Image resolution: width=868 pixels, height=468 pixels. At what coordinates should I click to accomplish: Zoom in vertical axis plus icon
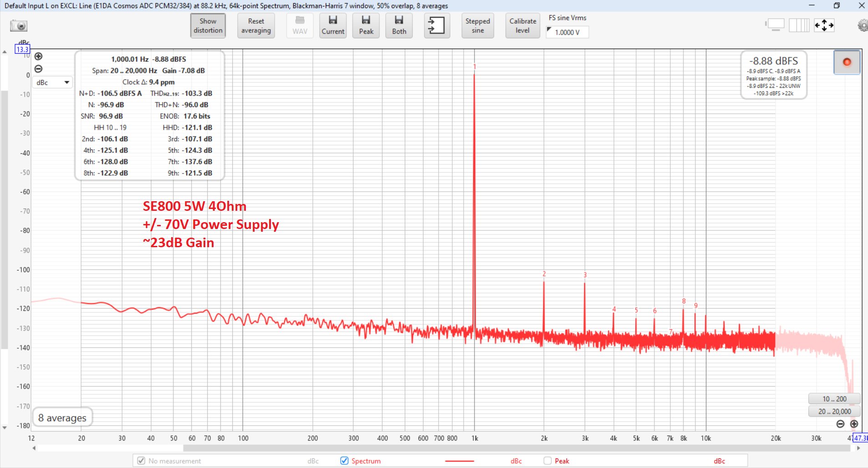(x=39, y=56)
